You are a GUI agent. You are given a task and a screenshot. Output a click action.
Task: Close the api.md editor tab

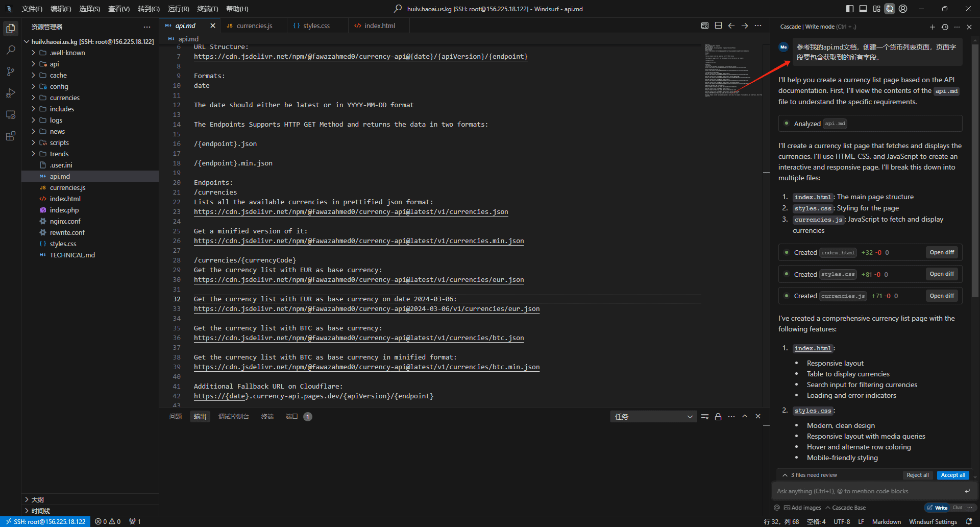click(x=213, y=26)
